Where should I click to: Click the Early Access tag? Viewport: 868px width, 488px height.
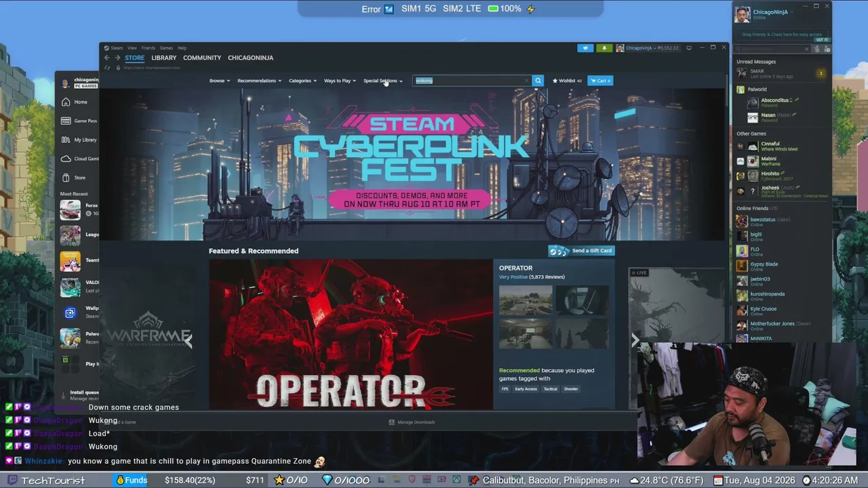coord(526,389)
